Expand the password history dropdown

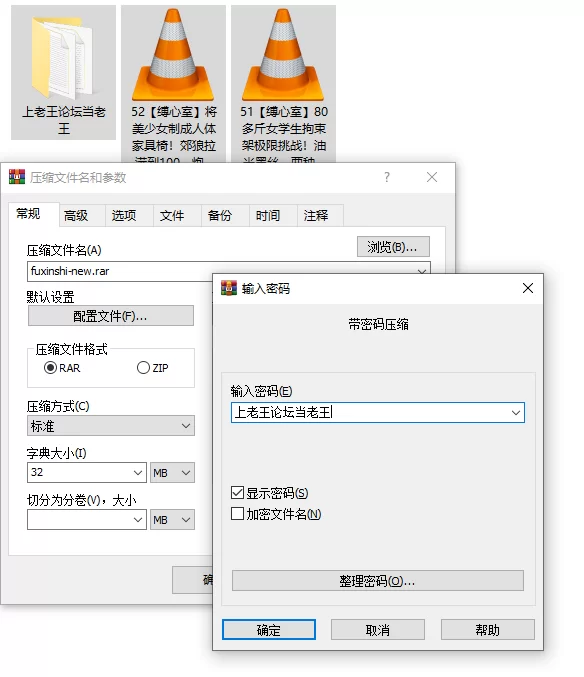click(515, 413)
